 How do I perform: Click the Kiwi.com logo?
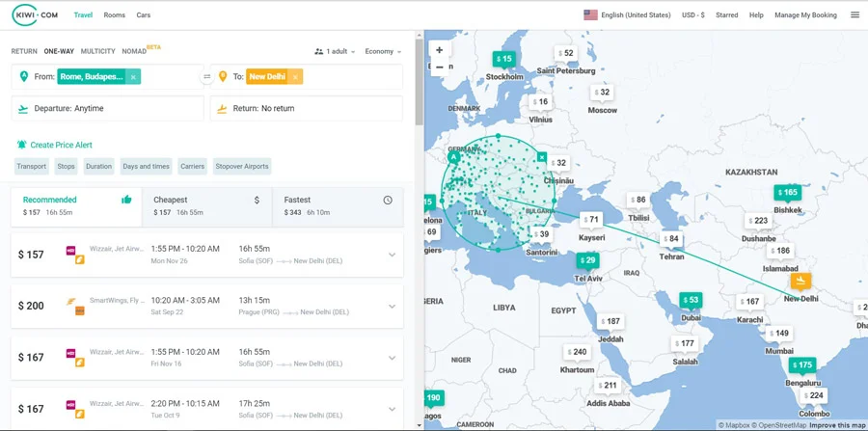(35, 14)
